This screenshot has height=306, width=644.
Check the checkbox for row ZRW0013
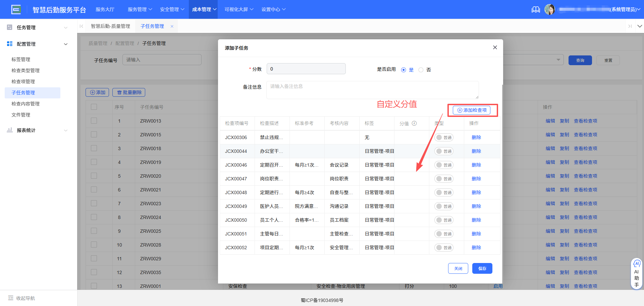94,121
